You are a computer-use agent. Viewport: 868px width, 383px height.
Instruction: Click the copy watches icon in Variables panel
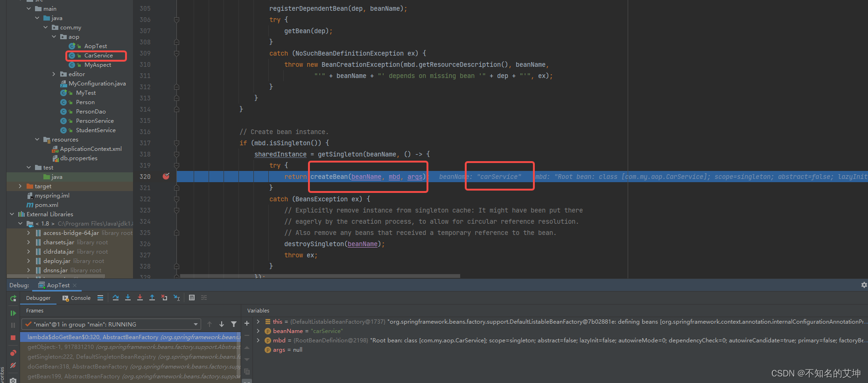[247, 372]
